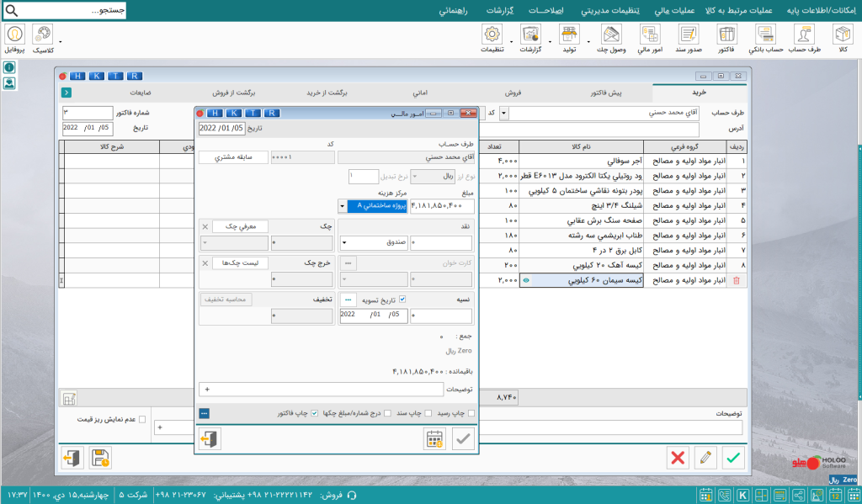Delete row with the red trash icon
862x504 pixels.
click(x=736, y=280)
